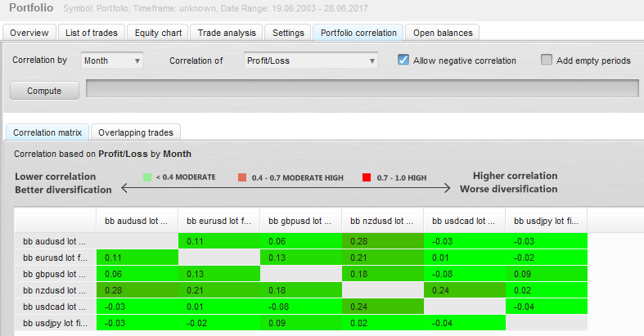Go to the Trade analysis tab
Image resolution: width=644 pixels, height=336 pixels.
(x=227, y=33)
